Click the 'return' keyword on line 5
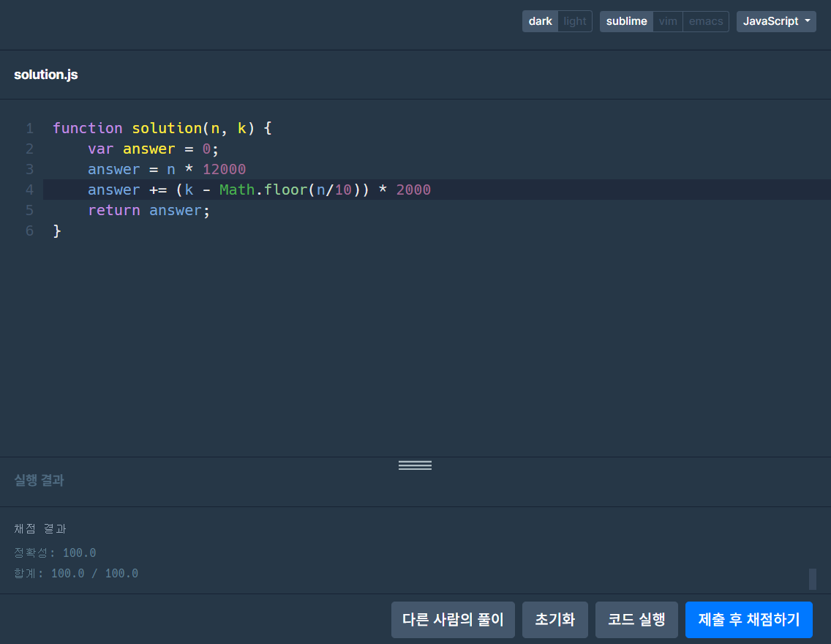Viewport: 831px width, 644px height. pos(114,211)
